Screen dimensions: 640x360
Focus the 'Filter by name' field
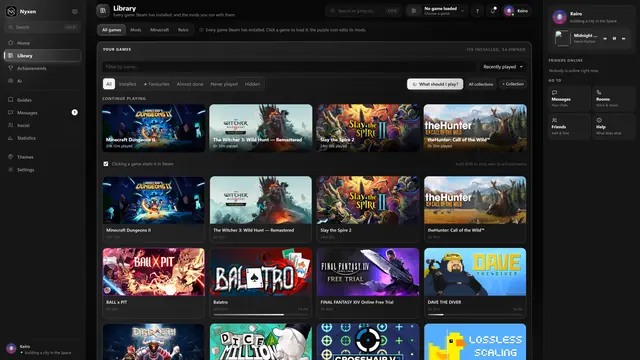click(x=289, y=67)
